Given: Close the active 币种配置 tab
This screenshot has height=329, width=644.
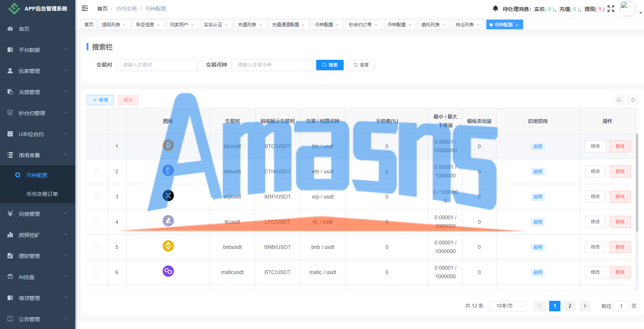Looking at the screenshot, I should 517,25.
